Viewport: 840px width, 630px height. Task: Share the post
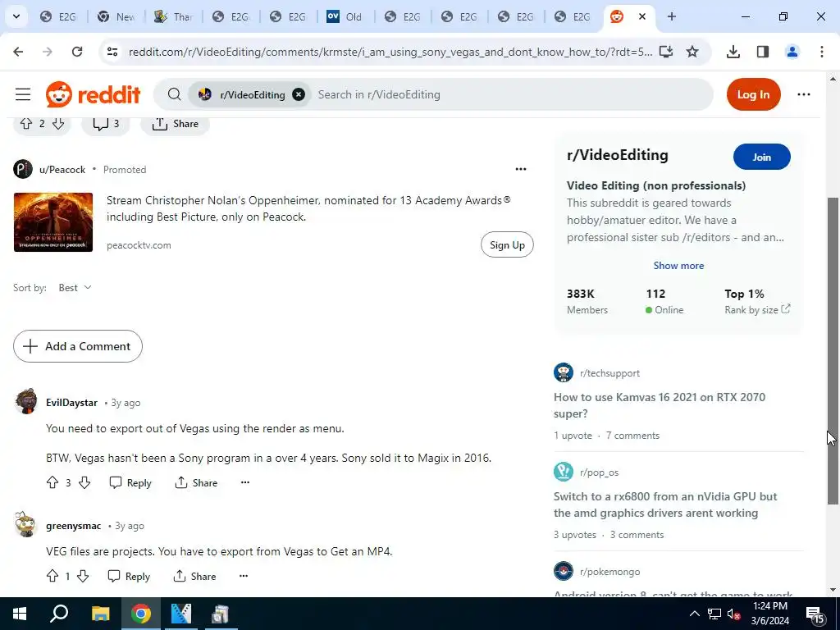click(176, 124)
